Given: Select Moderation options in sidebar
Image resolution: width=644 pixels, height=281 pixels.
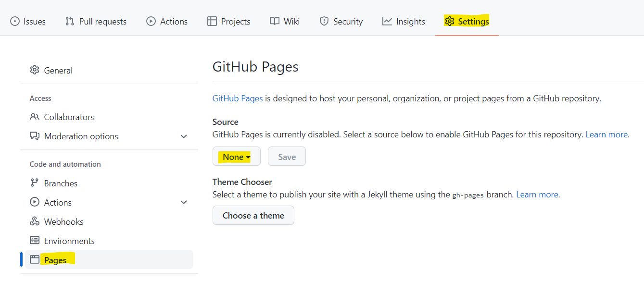Looking at the screenshot, I should point(109,136).
